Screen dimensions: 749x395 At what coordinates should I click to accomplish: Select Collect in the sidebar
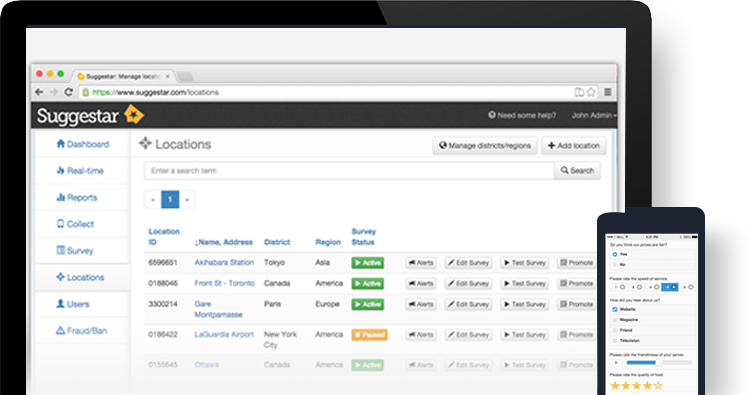click(x=75, y=224)
